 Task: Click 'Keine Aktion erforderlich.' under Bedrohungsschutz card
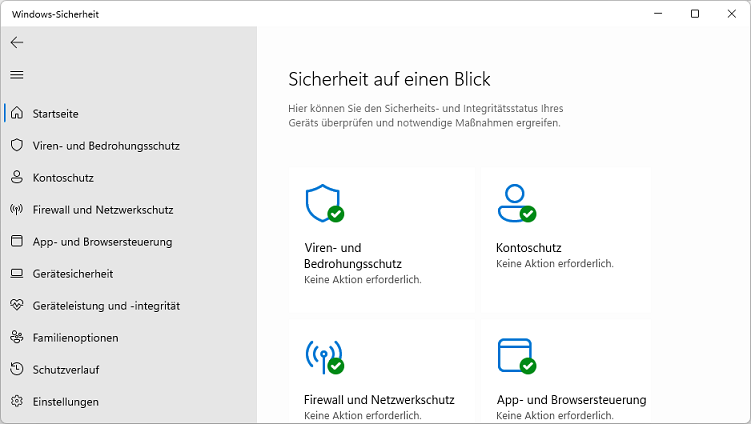(x=363, y=279)
